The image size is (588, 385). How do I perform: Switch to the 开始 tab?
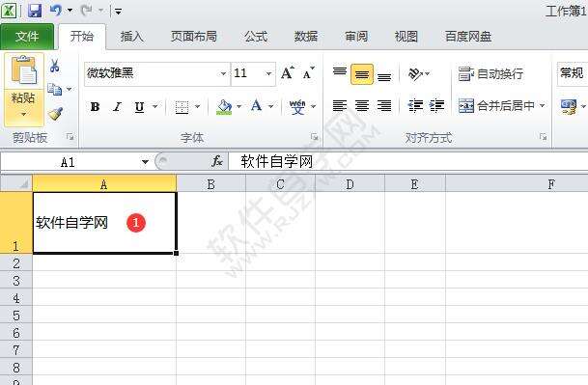tap(82, 37)
